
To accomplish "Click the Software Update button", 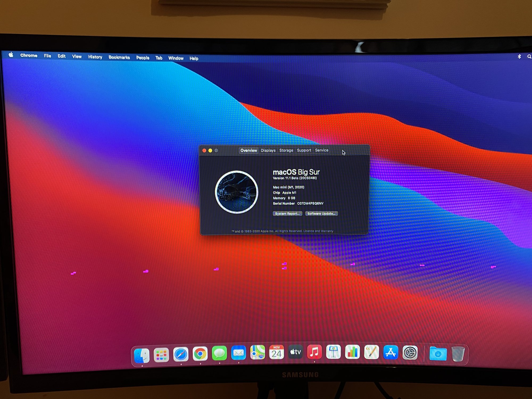I will [321, 214].
